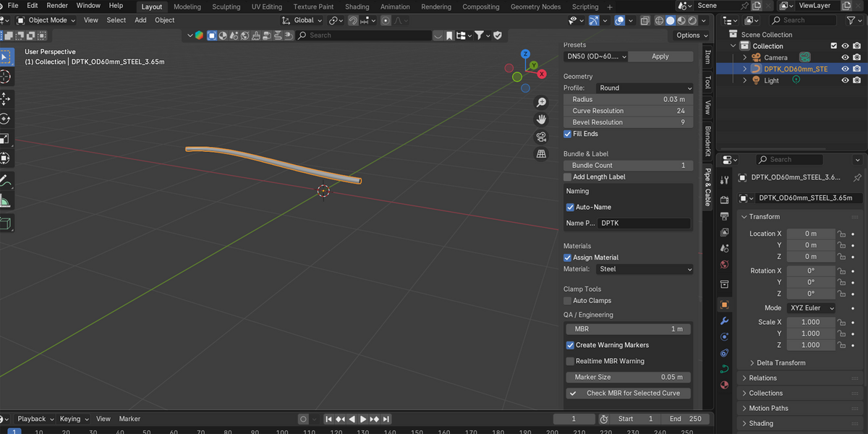Click Check MBR for Selected Curve
The image size is (868, 434).
pos(628,393)
